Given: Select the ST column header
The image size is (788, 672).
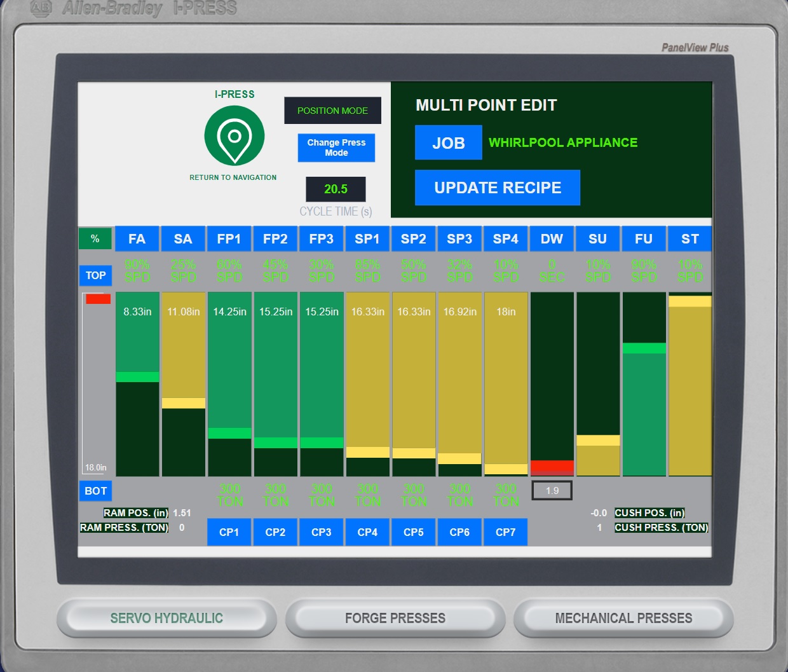Looking at the screenshot, I should point(690,239).
